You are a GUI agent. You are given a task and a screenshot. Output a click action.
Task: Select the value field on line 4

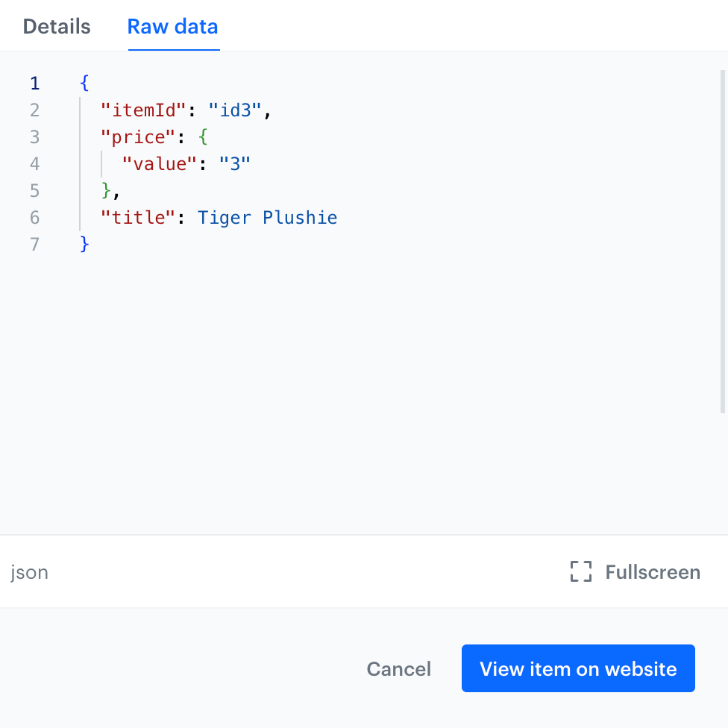tap(158, 163)
